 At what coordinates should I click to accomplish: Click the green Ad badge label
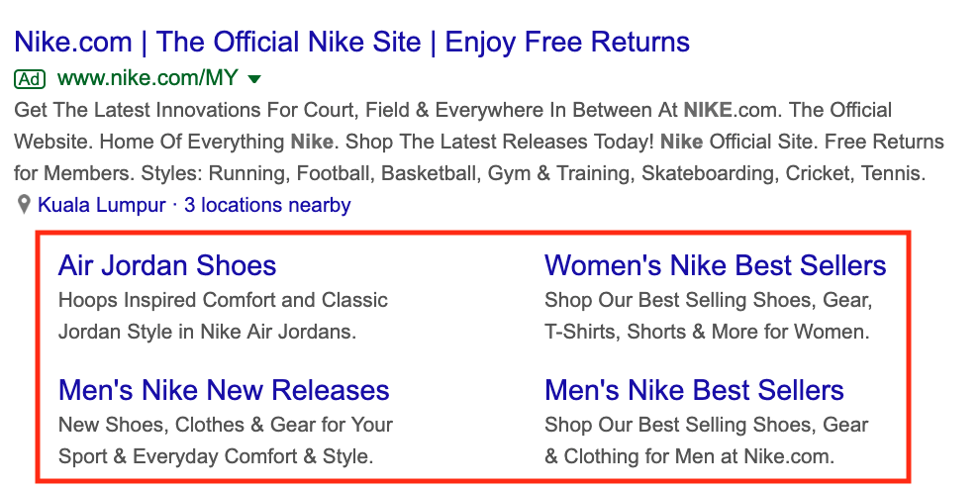[30, 79]
